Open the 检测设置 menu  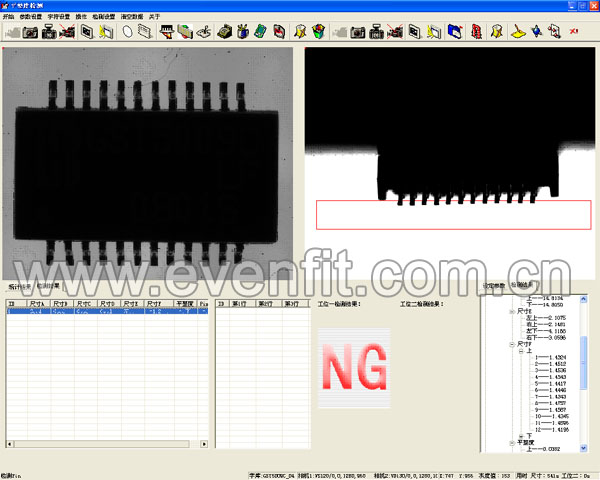103,17
